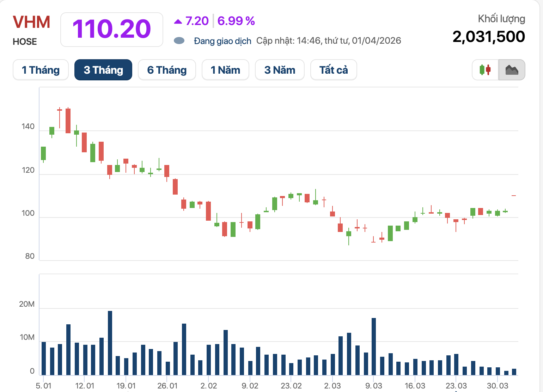Screen dimensions: 543x392
Task: Click the gray trading status dot
Action: point(179,41)
